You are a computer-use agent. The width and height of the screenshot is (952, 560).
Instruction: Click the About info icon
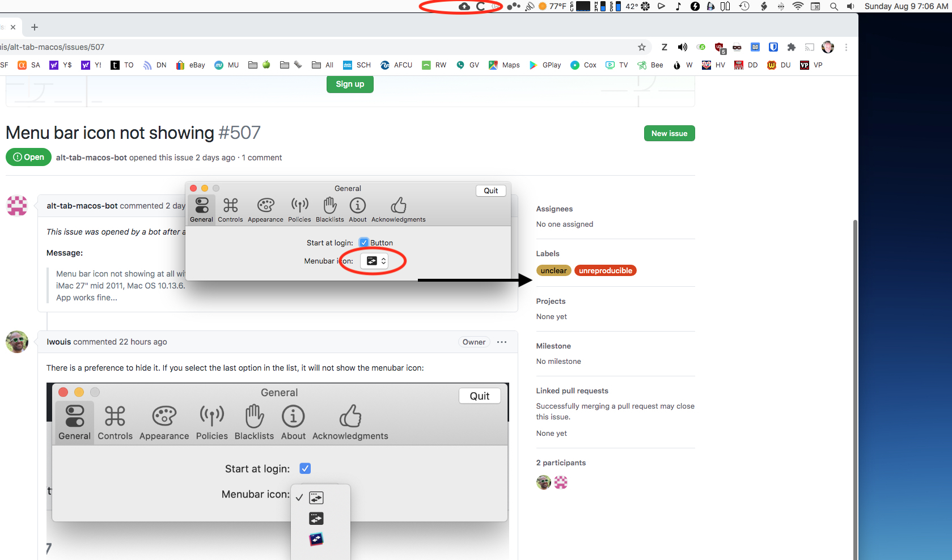click(357, 209)
